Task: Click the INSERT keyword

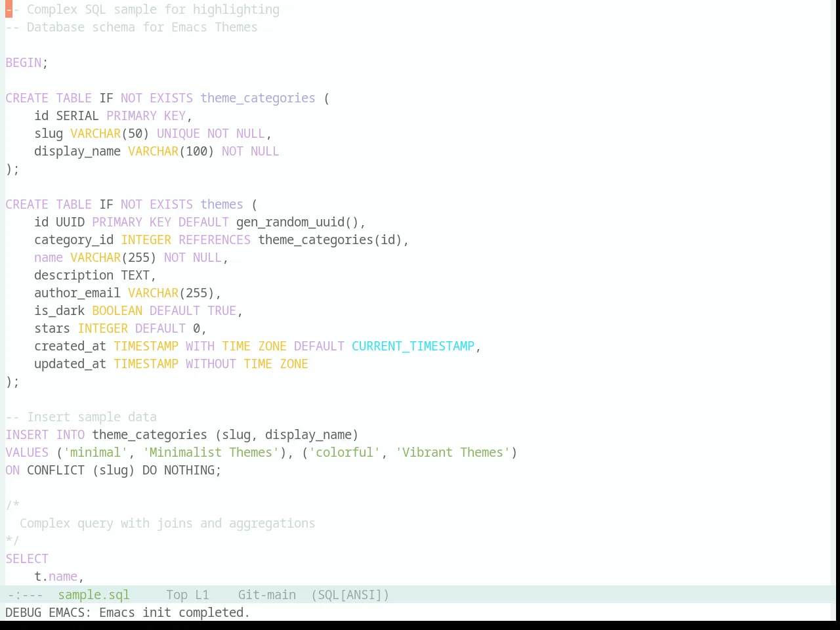Action: point(27,434)
